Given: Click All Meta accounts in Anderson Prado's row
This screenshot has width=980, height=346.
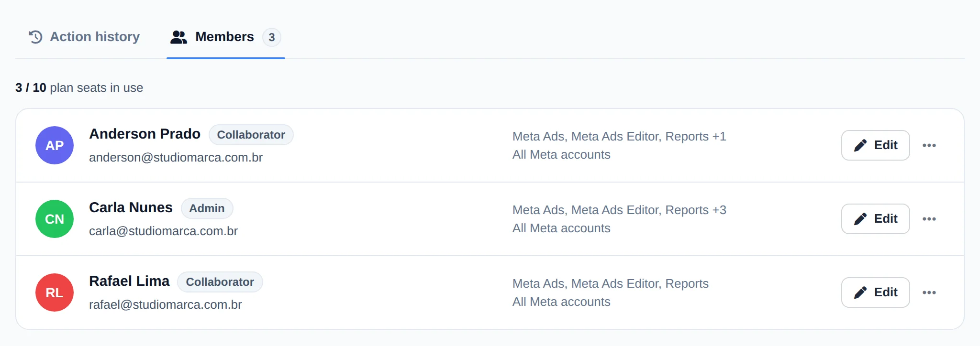Looking at the screenshot, I should point(561,155).
